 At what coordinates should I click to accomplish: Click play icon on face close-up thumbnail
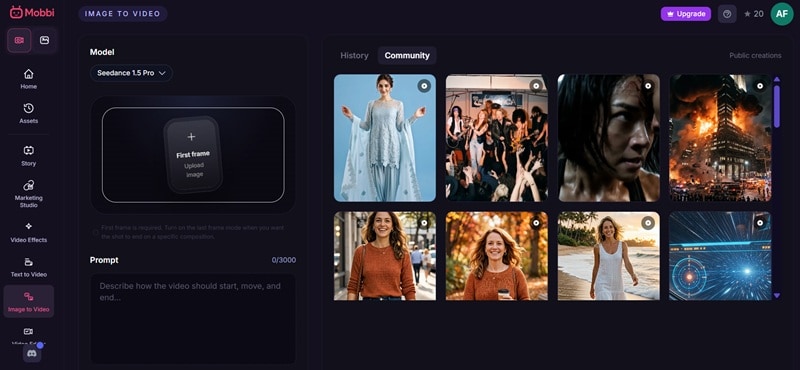pyautogui.click(x=648, y=86)
